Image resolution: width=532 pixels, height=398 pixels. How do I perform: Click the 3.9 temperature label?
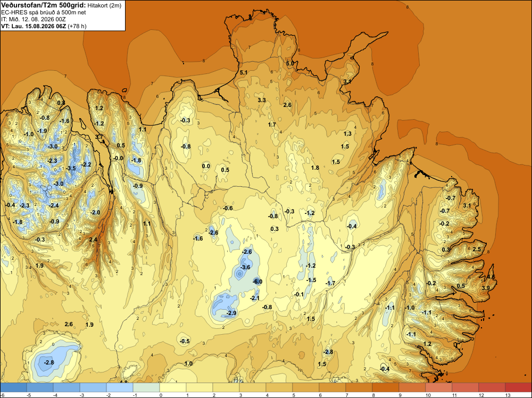[x=486, y=288]
